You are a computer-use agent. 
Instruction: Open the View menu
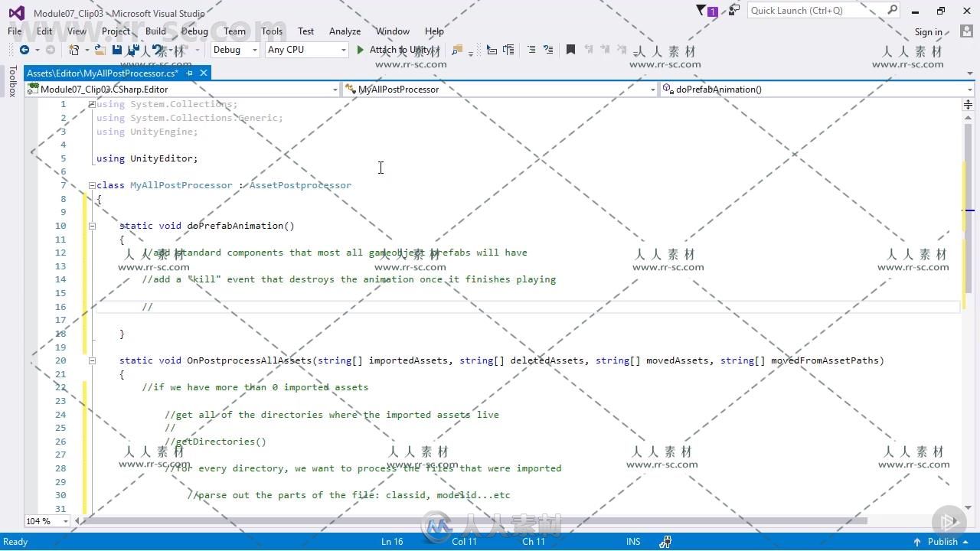[x=77, y=31]
